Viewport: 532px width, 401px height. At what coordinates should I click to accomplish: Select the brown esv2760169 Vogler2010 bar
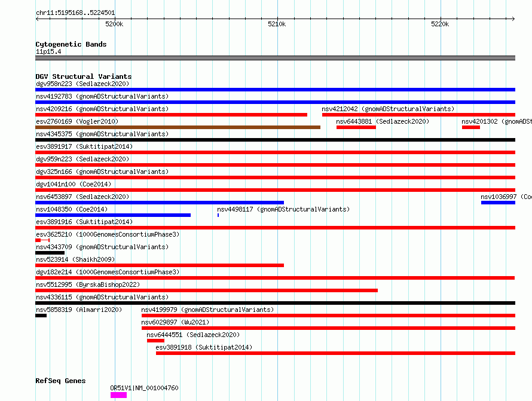pos(178,127)
